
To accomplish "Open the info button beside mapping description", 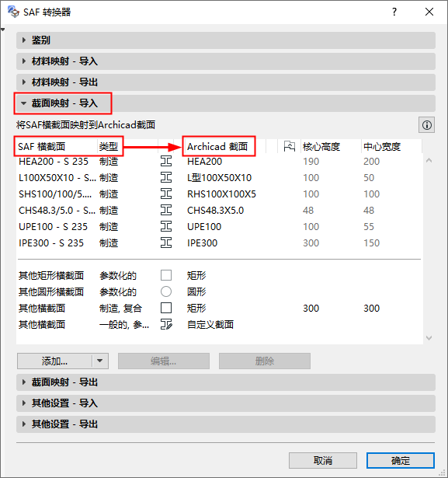I will tap(427, 125).
